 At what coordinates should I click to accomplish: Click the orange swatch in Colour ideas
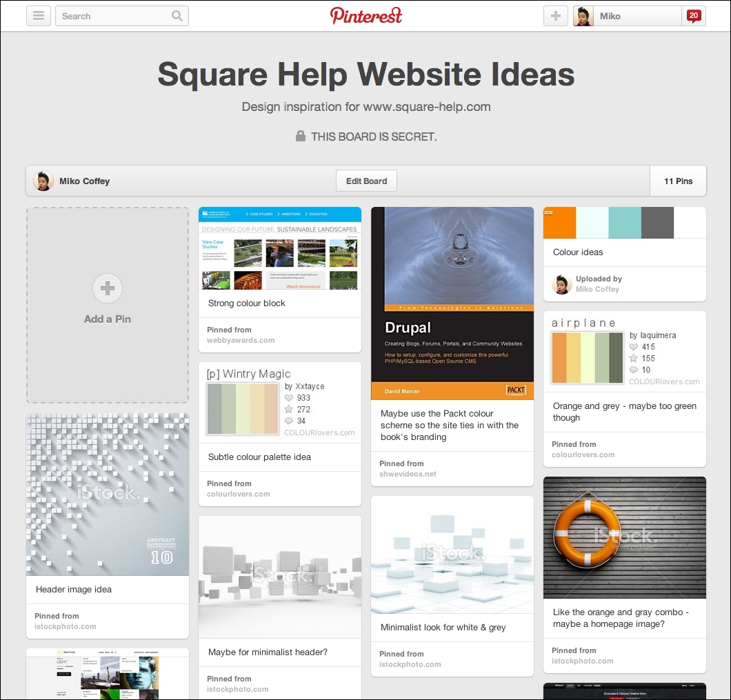[560, 223]
